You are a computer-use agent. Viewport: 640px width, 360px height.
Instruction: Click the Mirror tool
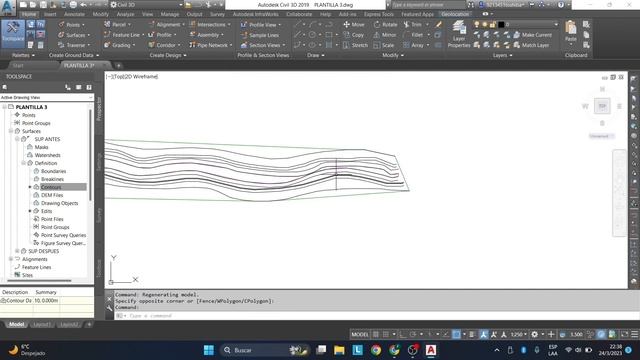point(385,35)
